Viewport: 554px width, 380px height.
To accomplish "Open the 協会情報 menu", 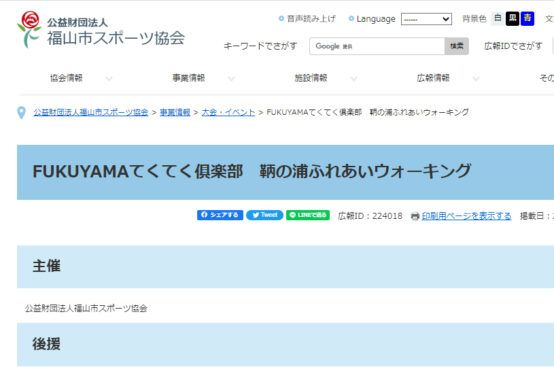I will click(66, 78).
